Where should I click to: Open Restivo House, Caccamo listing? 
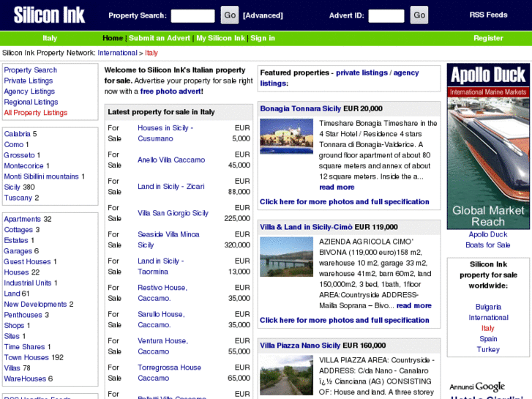click(x=162, y=293)
